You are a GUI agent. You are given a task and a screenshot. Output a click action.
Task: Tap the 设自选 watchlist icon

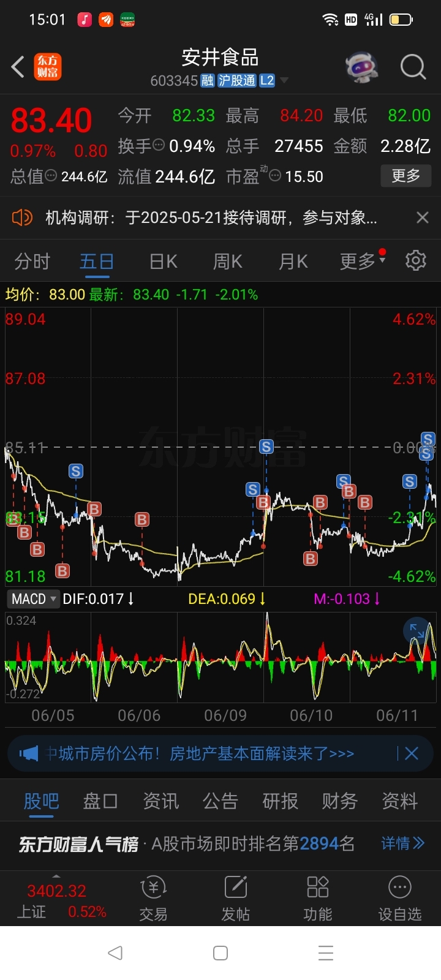click(400, 899)
